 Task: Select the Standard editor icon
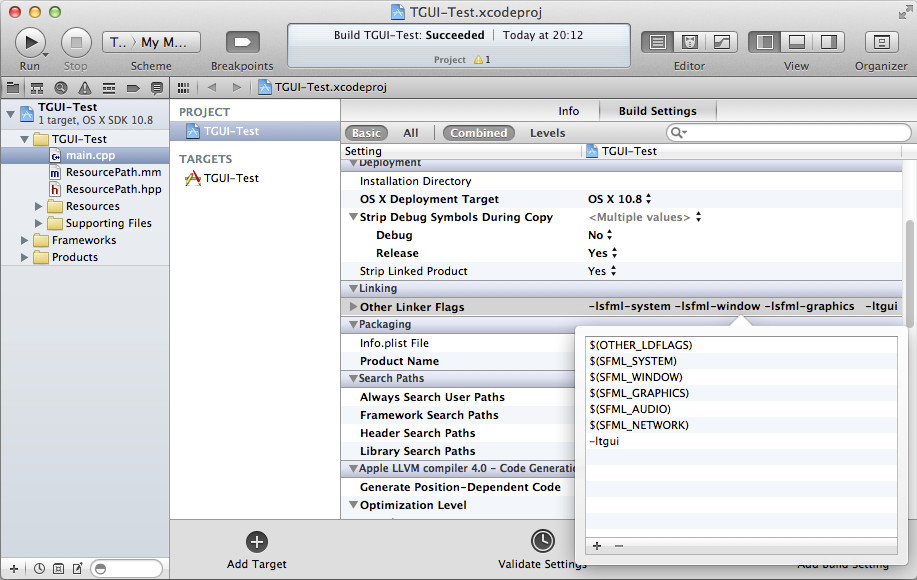(x=658, y=42)
